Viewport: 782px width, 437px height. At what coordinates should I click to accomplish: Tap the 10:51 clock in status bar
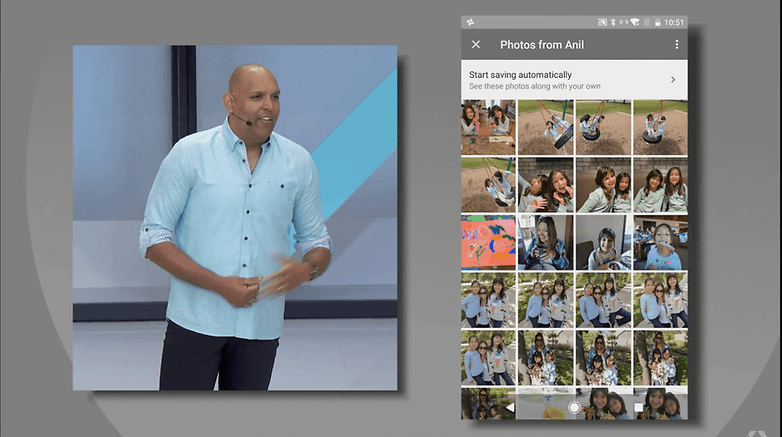(x=674, y=22)
